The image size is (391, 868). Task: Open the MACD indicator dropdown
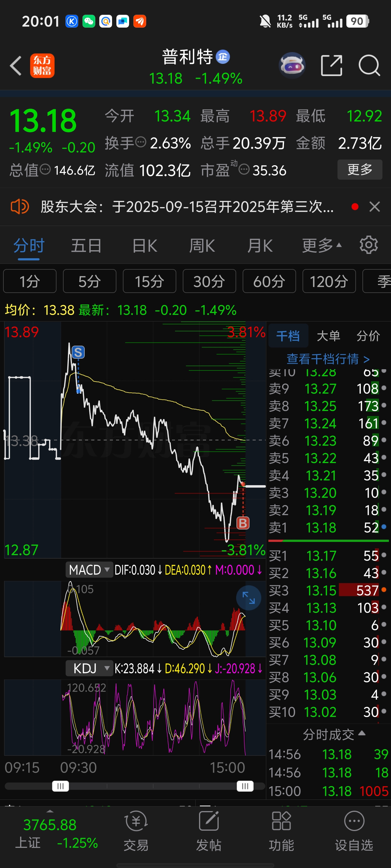pyautogui.click(x=89, y=570)
